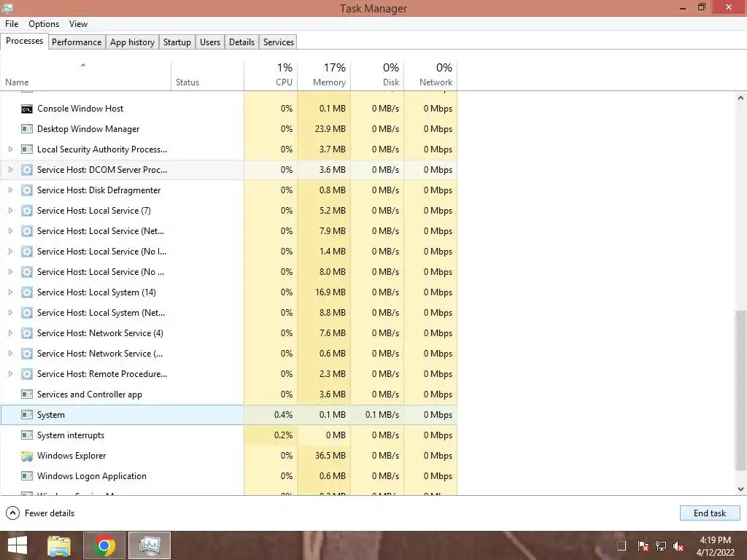Click the Windows Logon Application icon
The height and width of the screenshot is (560, 747).
(x=27, y=476)
